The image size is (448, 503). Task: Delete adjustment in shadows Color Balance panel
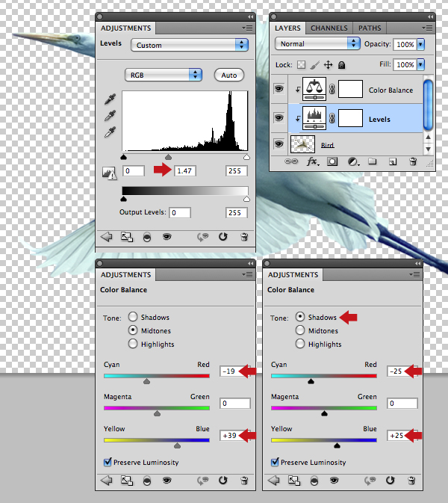(411, 481)
